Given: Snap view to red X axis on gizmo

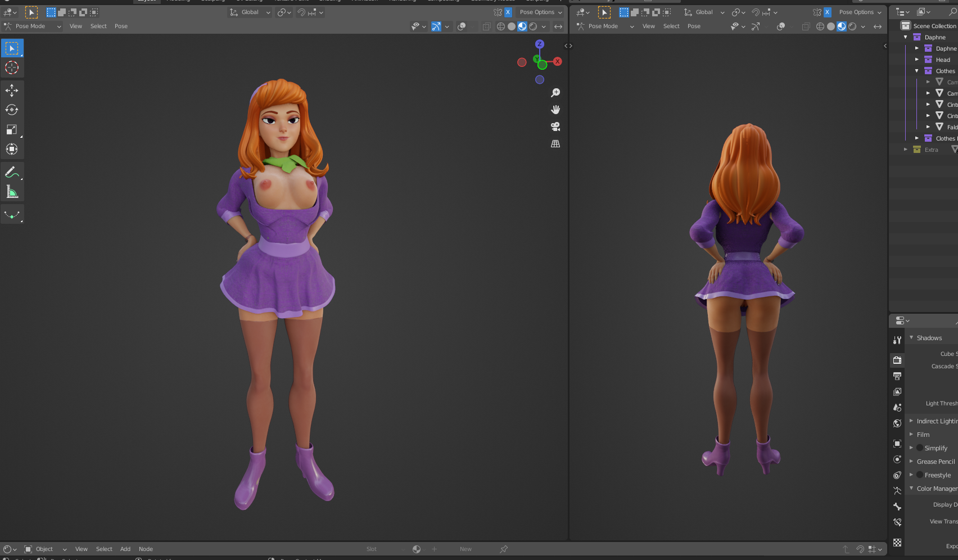Looking at the screenshot, I should [557, 61].
